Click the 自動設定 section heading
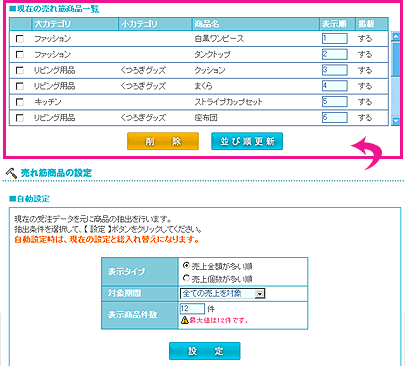The image size is (405, 366). (29, 199)
